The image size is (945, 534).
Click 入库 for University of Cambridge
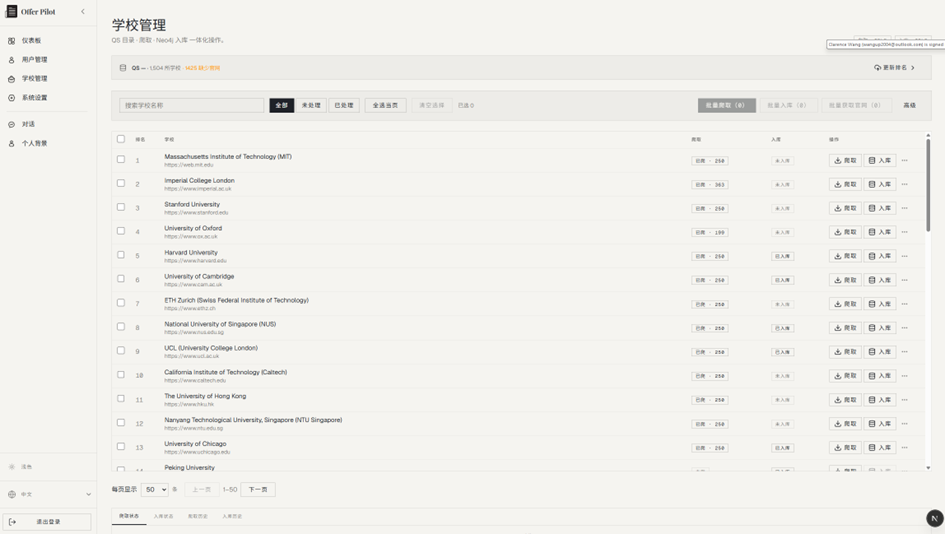pos(879,280)
